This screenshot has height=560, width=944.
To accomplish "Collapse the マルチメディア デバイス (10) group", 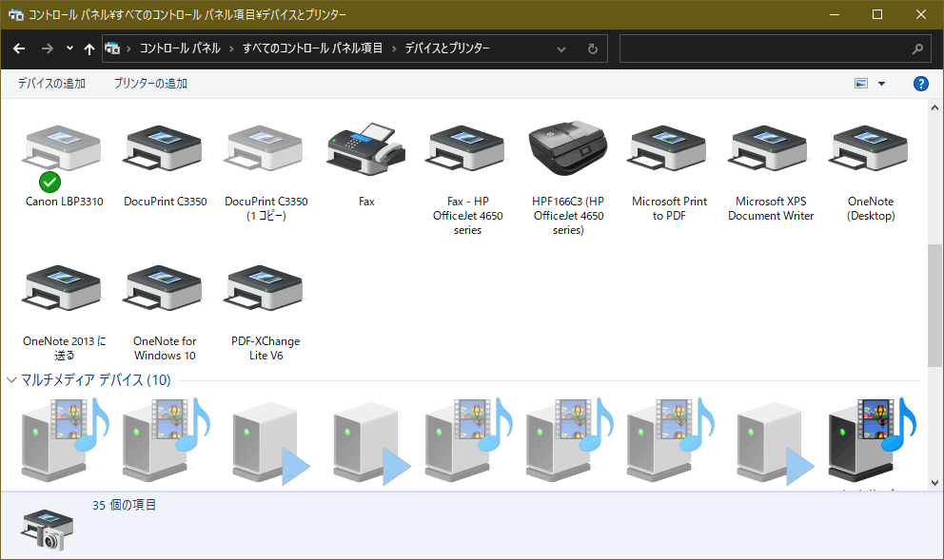I will [x=11, y=379].
